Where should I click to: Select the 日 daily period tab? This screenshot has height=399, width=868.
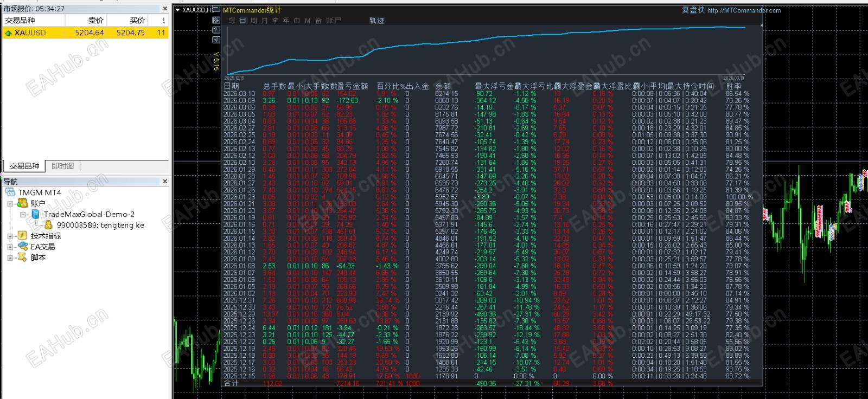pos(242,21)
